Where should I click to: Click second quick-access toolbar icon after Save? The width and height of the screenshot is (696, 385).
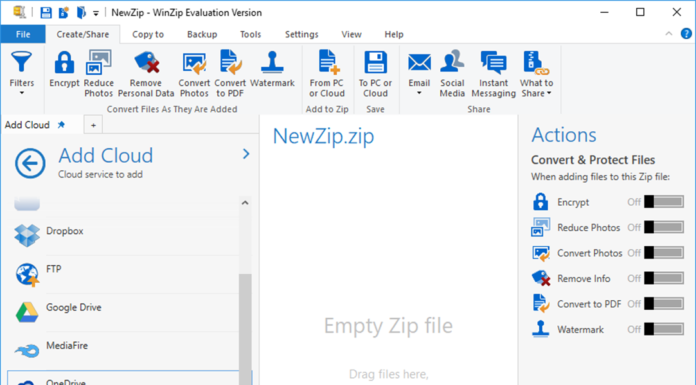(64, 12)
